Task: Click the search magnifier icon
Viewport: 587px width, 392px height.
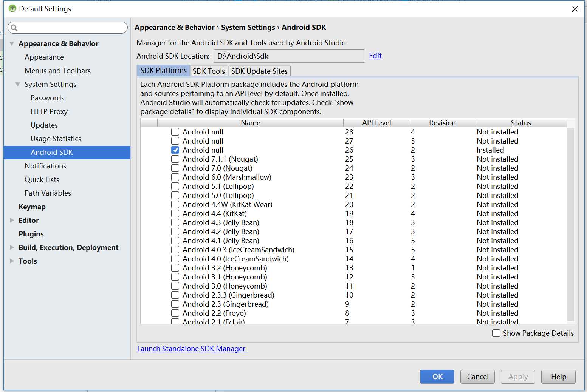Action: pos(14,28)
